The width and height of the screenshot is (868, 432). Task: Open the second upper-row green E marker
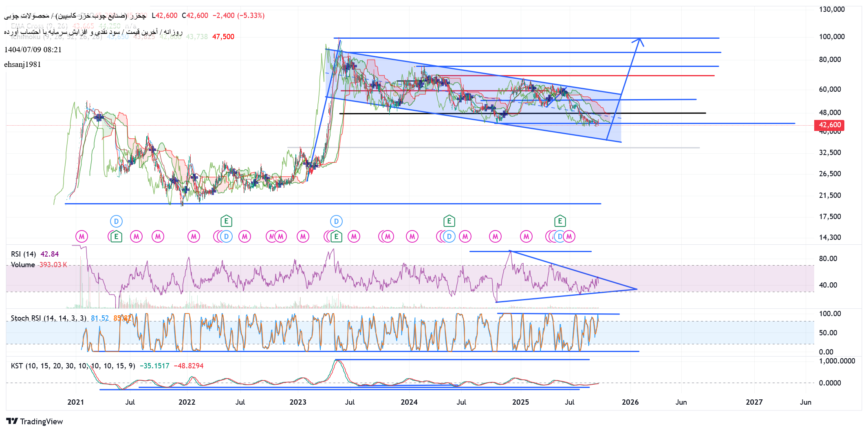449,221
